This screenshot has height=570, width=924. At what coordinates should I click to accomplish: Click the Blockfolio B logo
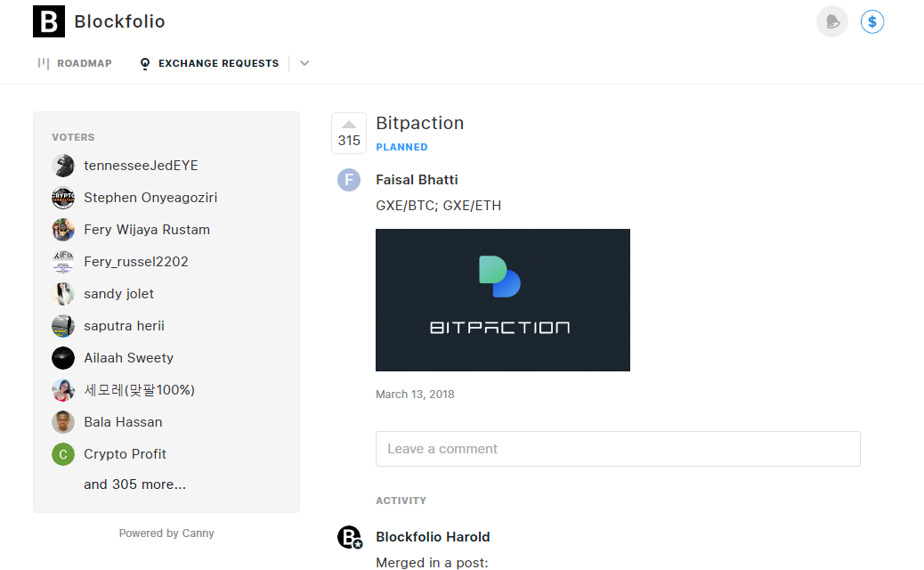pos(49,21)
